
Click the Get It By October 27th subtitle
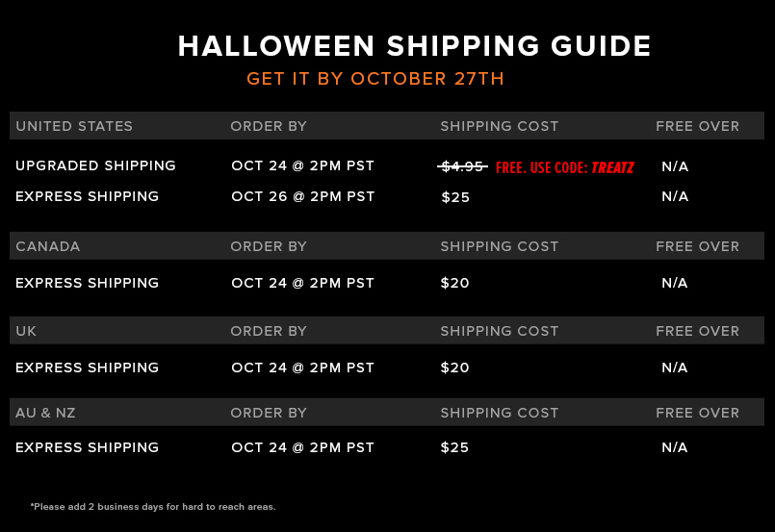375,79
